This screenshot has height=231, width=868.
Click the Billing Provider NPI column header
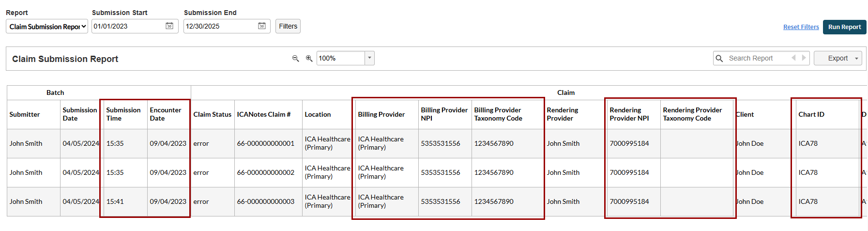pos(444,114)
